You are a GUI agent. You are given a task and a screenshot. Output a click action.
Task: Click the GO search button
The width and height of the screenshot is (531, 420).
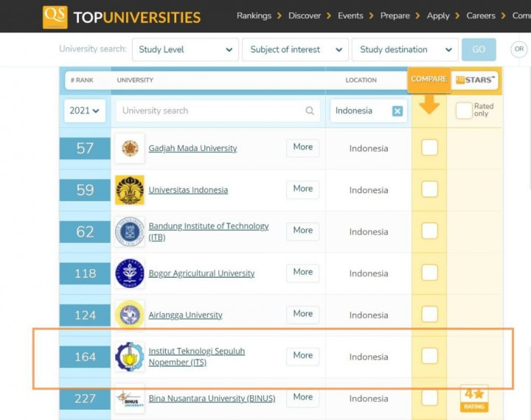tap(479, 49)
